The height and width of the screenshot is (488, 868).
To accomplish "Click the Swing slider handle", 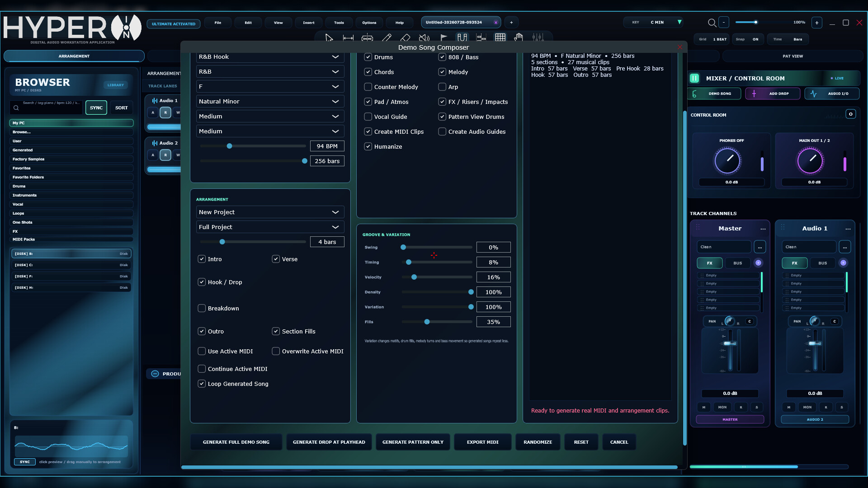I will (403, 247).
